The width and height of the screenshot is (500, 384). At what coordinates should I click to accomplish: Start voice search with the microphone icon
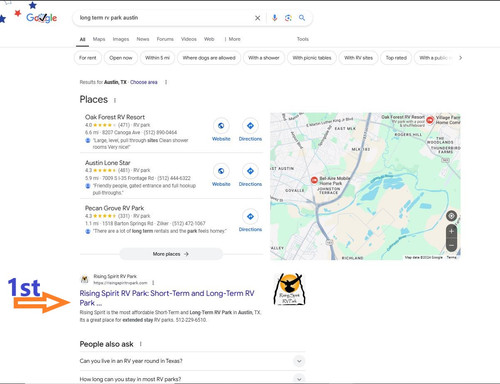[274, 18]
